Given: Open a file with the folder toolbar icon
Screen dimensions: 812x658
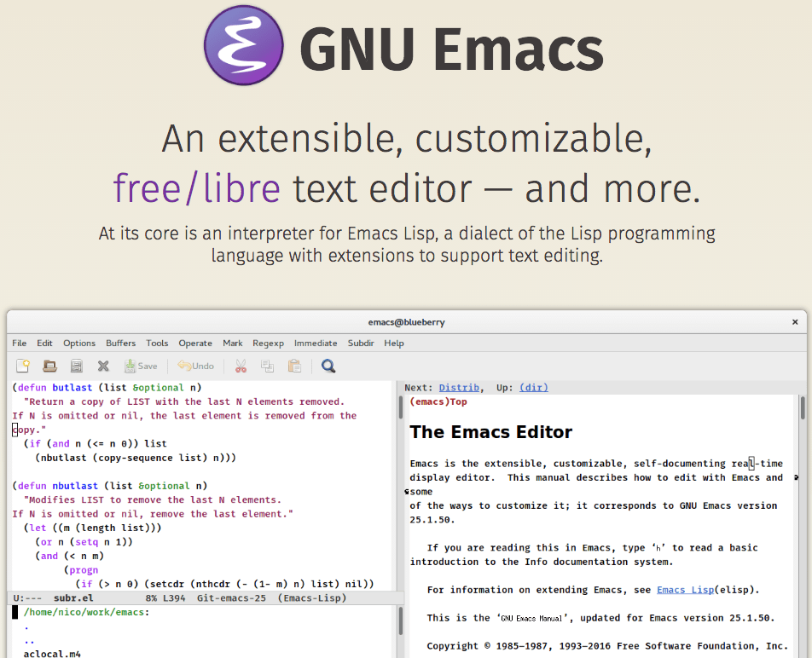Looking at the screenshot, I should pyautogui.click(x=49, y=365).
